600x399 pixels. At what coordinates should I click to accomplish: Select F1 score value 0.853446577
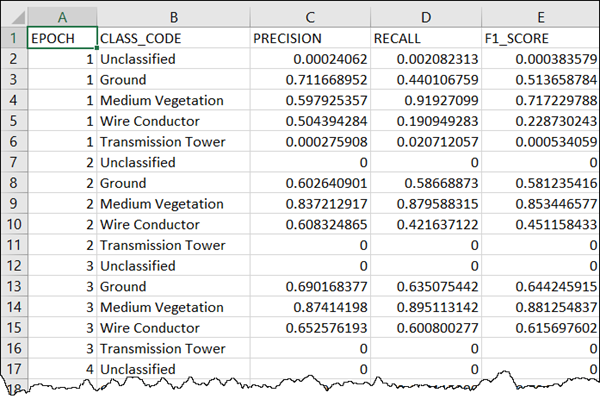pos(540,204)
